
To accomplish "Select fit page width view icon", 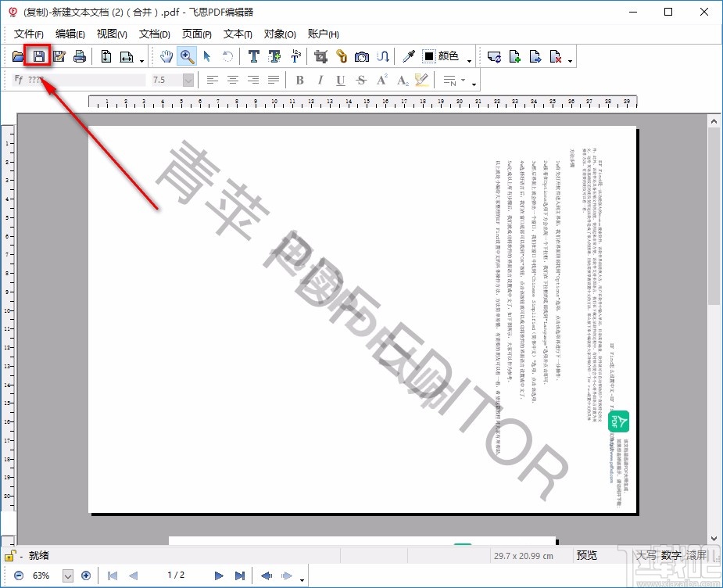I will click(x=127, y=56).
